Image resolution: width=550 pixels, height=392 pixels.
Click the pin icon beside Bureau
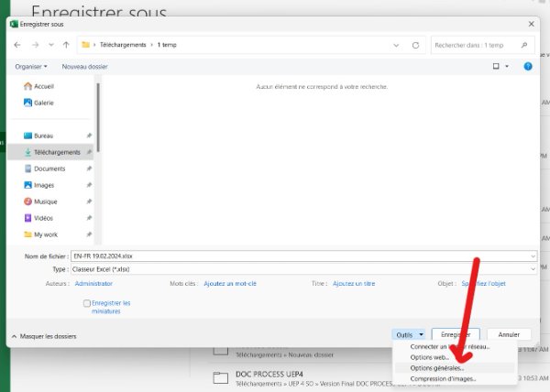[x=89, y=136]
